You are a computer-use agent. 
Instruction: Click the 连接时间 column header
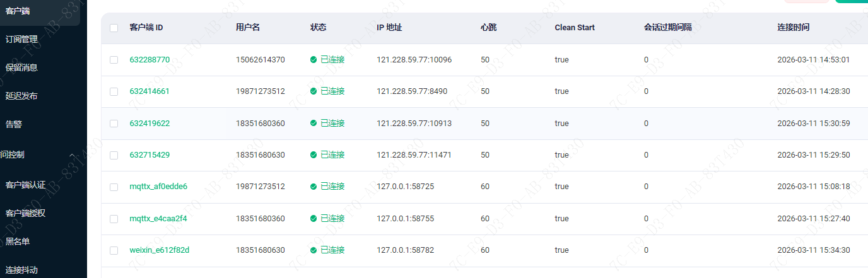pyautogui.click(x=793, y=28)
